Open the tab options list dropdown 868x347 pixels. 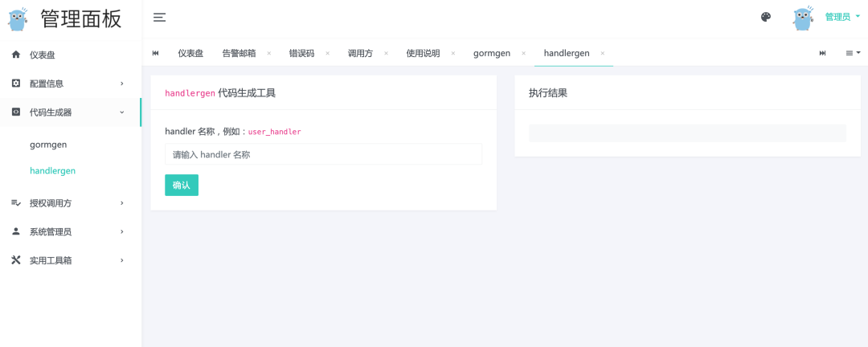pyautogui.click(x=853, y=53)
